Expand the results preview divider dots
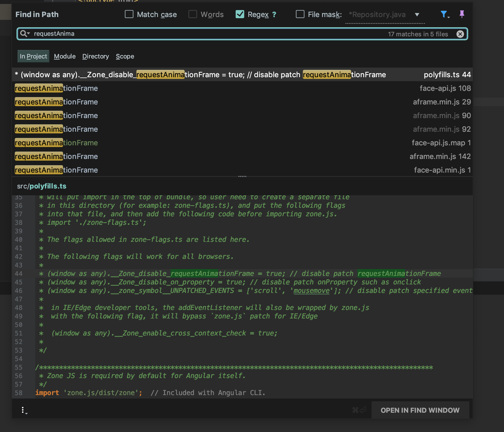The width and height of the screenshot is (504, 432). point(242,176)
